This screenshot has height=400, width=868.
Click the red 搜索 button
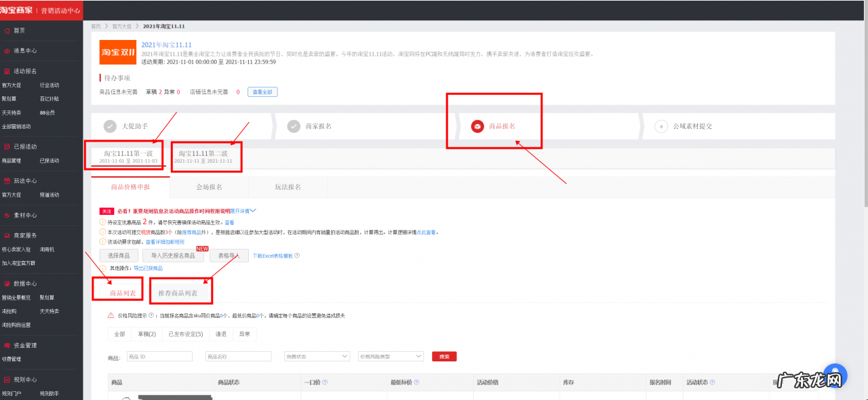[444, 356]
